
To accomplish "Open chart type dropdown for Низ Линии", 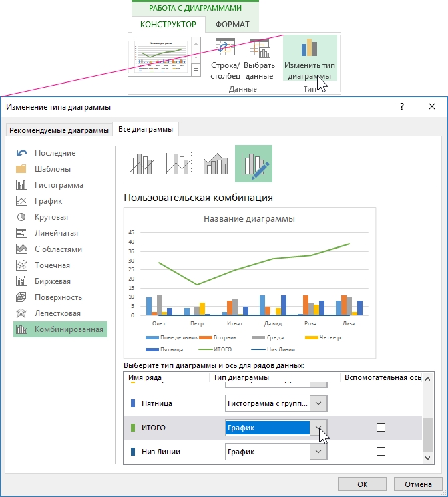I will click(x=319, y=452).
